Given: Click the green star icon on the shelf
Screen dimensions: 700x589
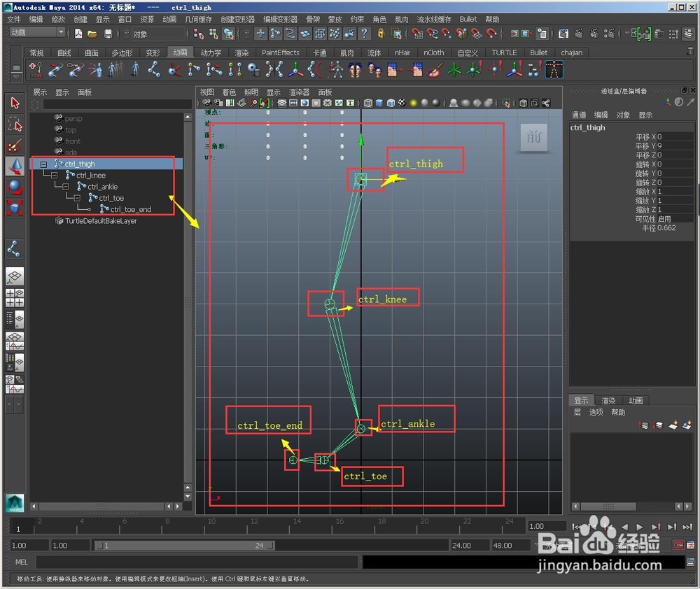Looking at the screenshot, I should (454, 70).
